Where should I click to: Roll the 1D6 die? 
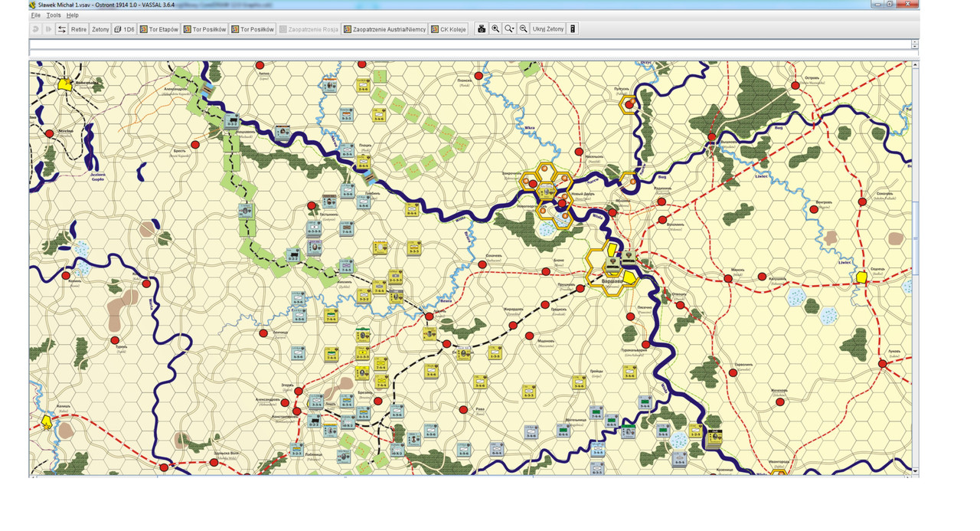pyautogui.click(x=124, y=29)
